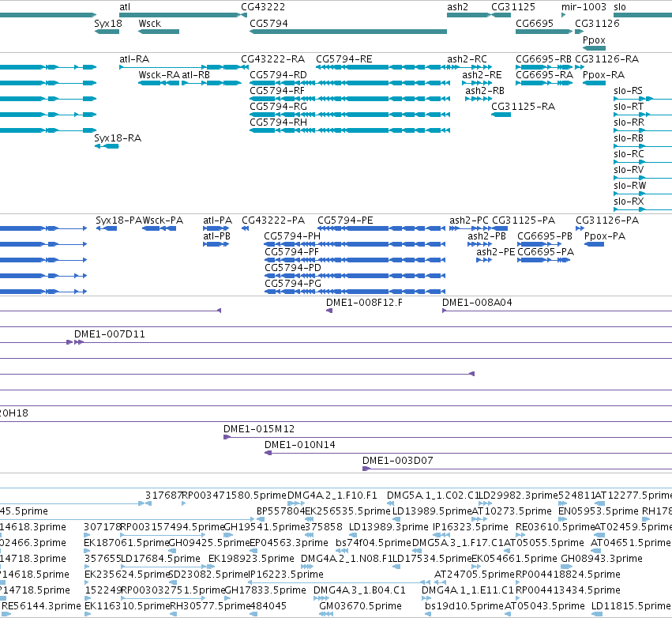Select EST LD29982.3prime

518,496
